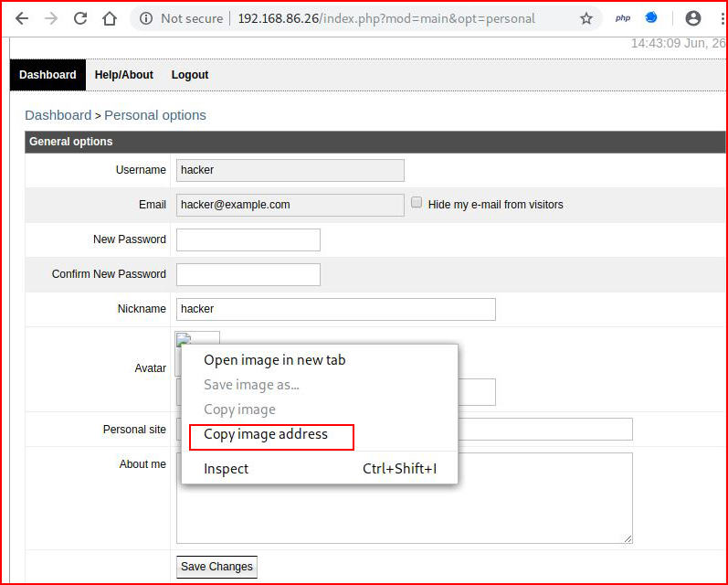This screenshot has width=728, height=585.
Task: Click the New Password field
Action: tap(248, 239)
